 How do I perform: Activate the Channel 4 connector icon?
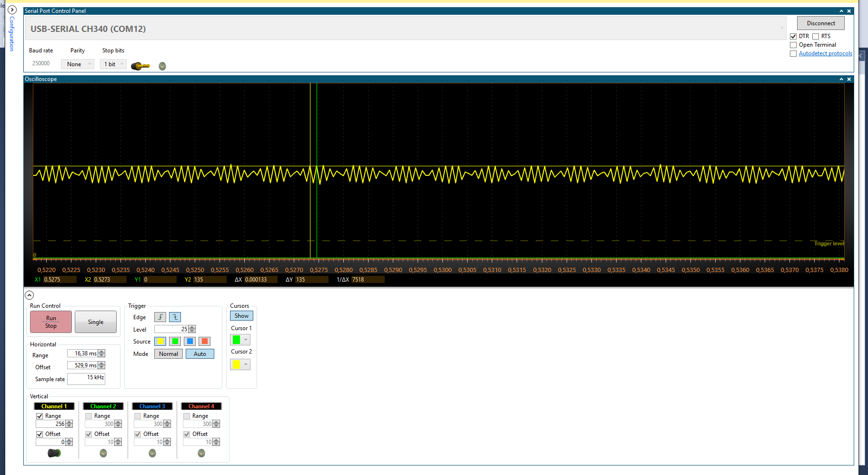coord(201,453)
